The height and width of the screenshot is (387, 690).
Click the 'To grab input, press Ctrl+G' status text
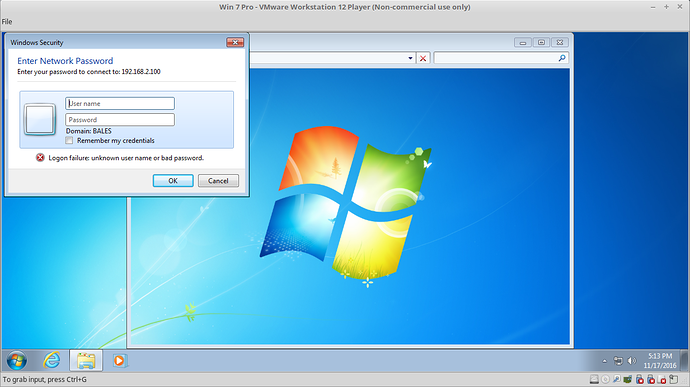point(45,379)
